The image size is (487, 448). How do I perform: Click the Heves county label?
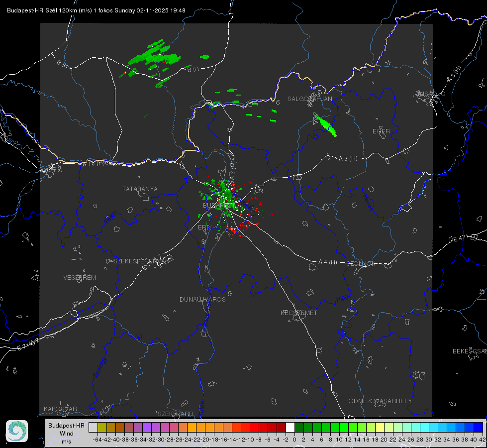tap(368, 202)
